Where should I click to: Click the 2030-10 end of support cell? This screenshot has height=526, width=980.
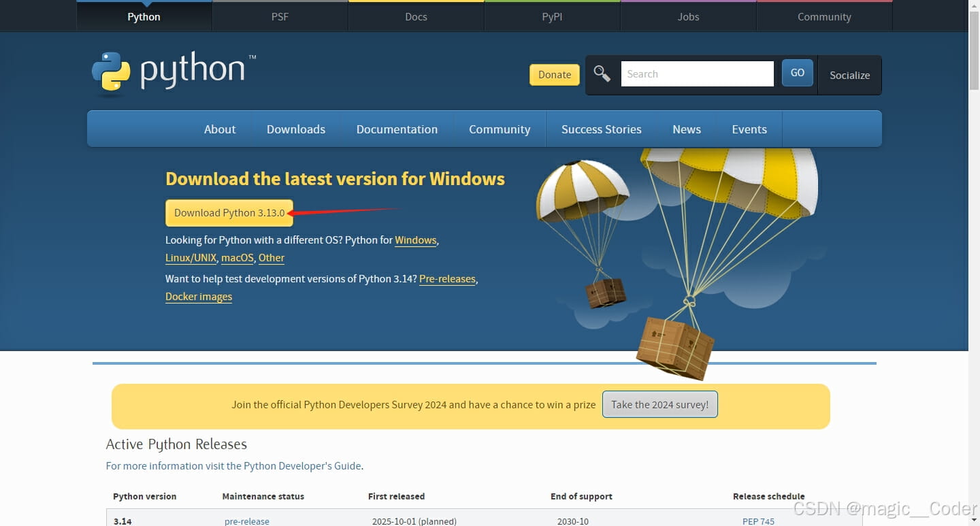tap(572, 521)
